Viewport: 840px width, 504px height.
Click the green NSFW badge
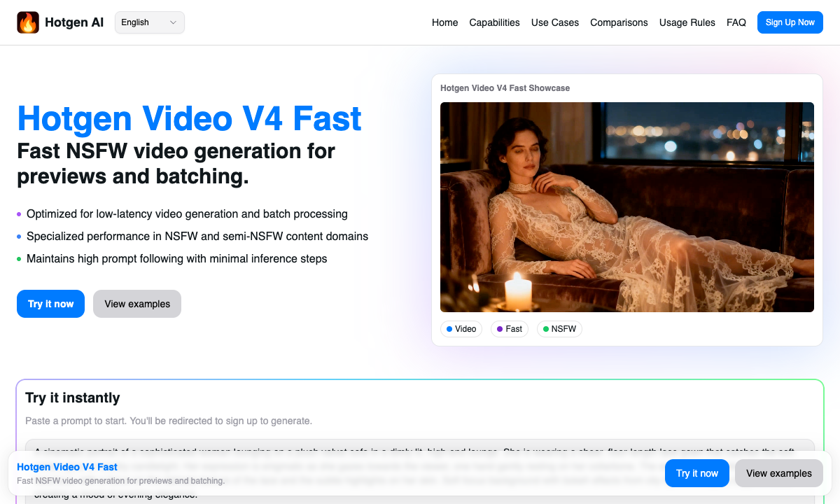pyautogui.click(x=559, y=329)
